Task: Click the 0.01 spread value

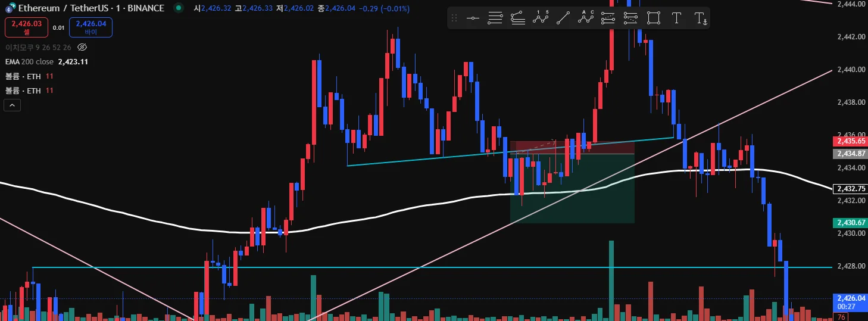Action: [x=58, y=27]
